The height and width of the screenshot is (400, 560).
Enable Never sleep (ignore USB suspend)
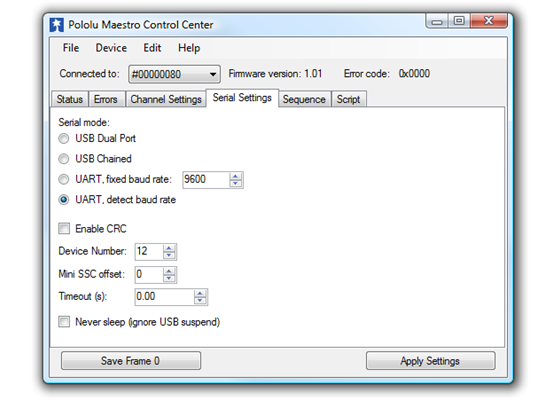pos(64,322)
